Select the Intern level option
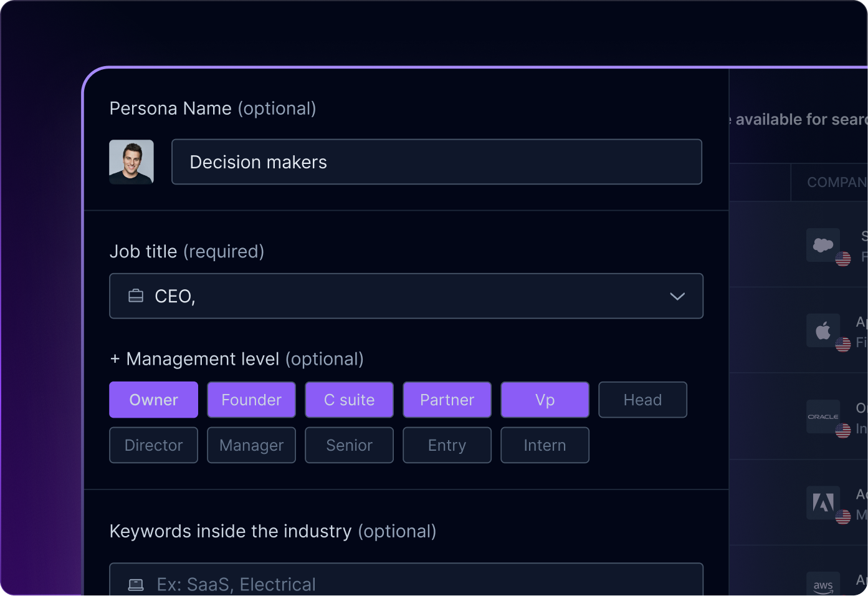This screenshot has height=596, width=868. 545,445
